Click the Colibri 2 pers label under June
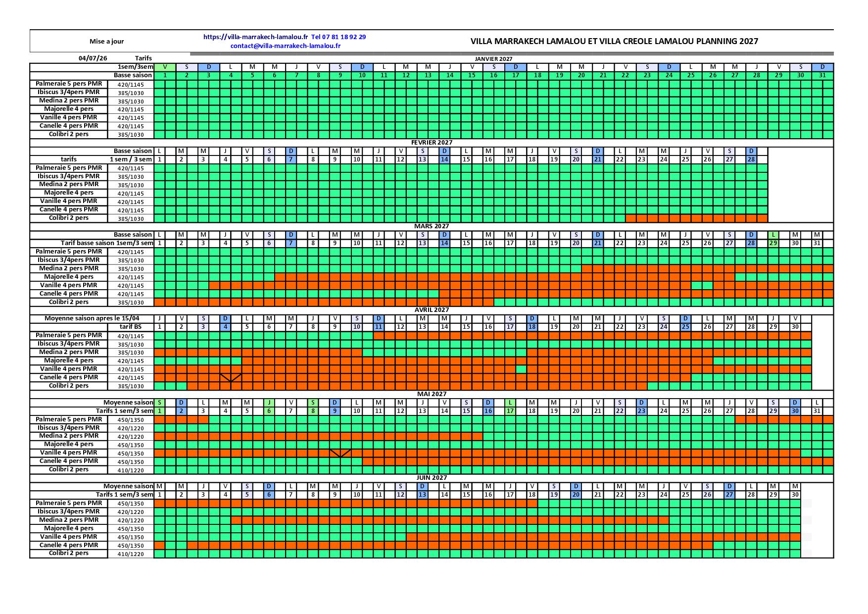868x614 pixels. (69, 553)
